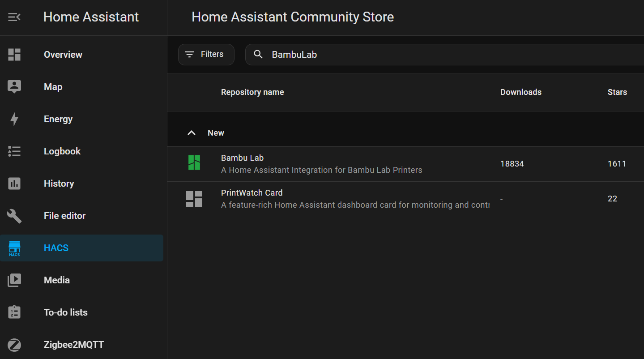
Task: Sort by Downloads column header
Action: coord(521,92)
